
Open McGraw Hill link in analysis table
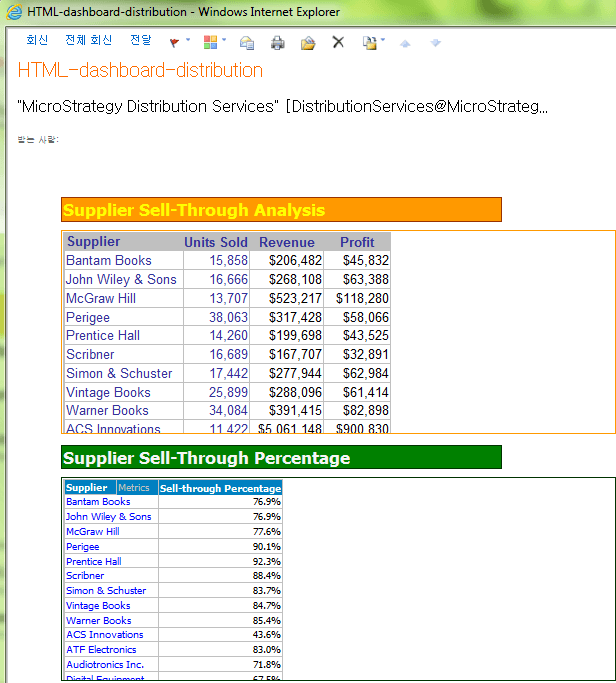[x=101, y=298]
